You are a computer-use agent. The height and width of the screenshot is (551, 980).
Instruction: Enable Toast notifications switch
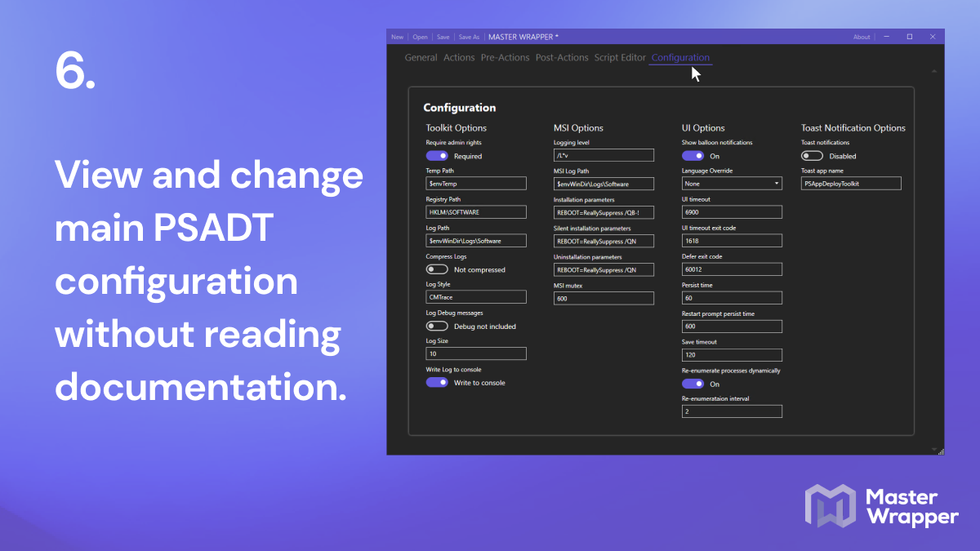click(812, 155)
